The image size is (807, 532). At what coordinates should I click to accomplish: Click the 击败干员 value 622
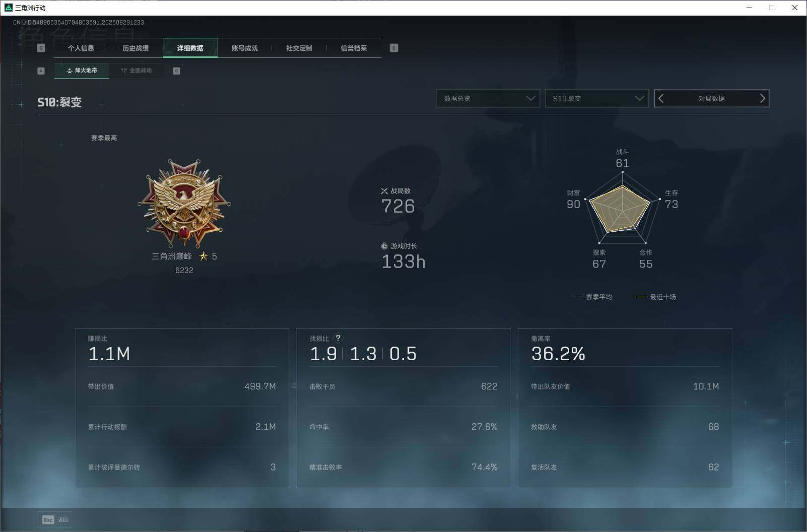pos(489,386)
